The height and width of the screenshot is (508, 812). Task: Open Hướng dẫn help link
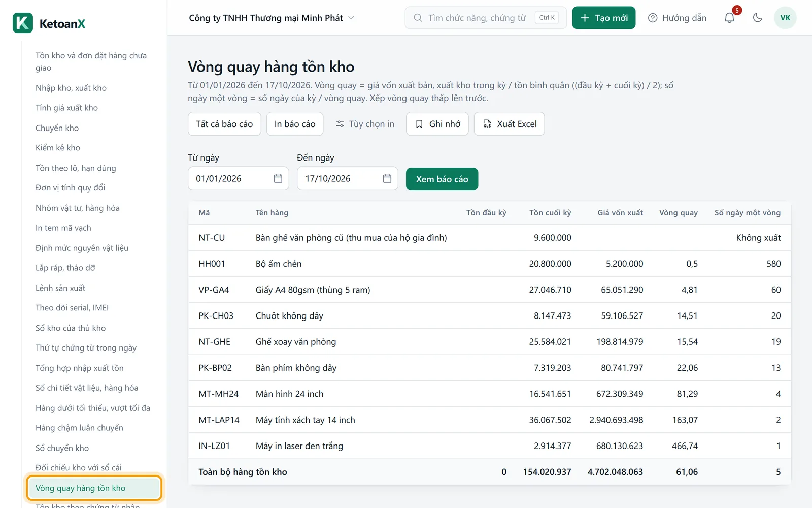pos(677,18)
